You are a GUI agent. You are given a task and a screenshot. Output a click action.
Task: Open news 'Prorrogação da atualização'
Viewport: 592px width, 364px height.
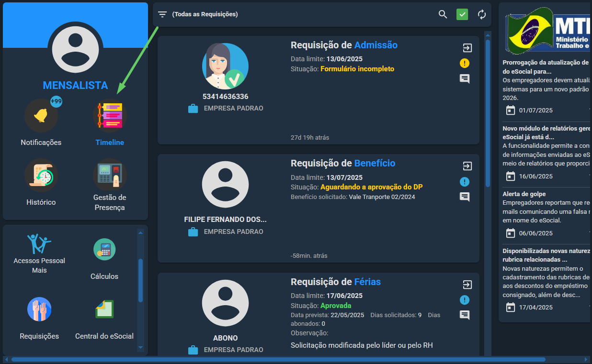click(546, 67)
